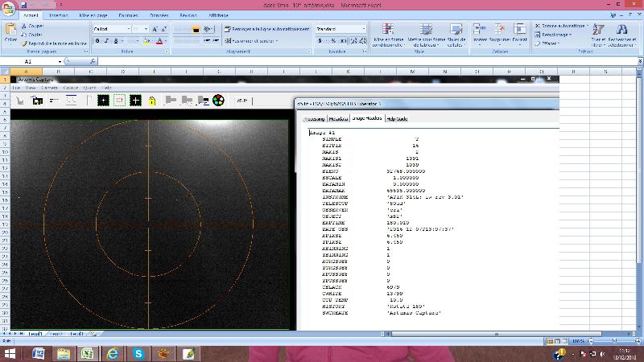Screen dimensions: 644x362
Task: Expand the Name Box dropdown arrow
Action: (60, 62)
